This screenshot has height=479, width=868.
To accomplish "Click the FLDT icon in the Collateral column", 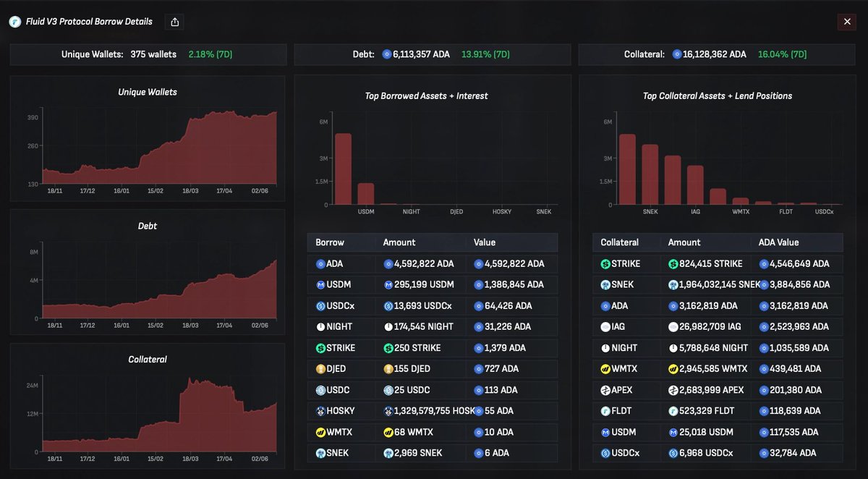I will (605, 411).
